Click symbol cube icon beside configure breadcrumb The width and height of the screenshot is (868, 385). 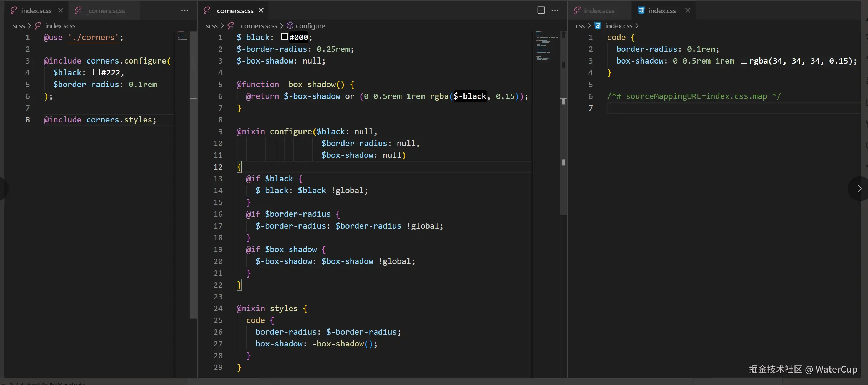click(x=290, y=26)
